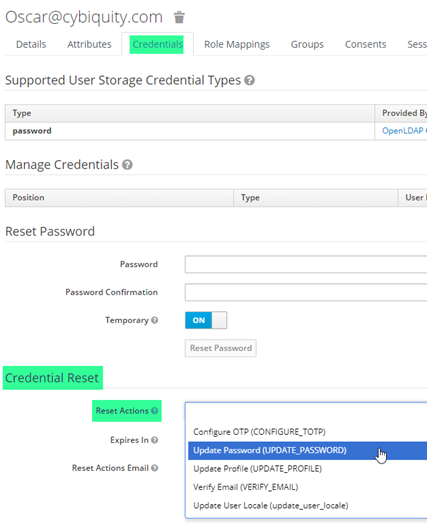The width and height of the screenshot is (427, 524).
Task: Focus the Password input field
Action: (306, 264)
